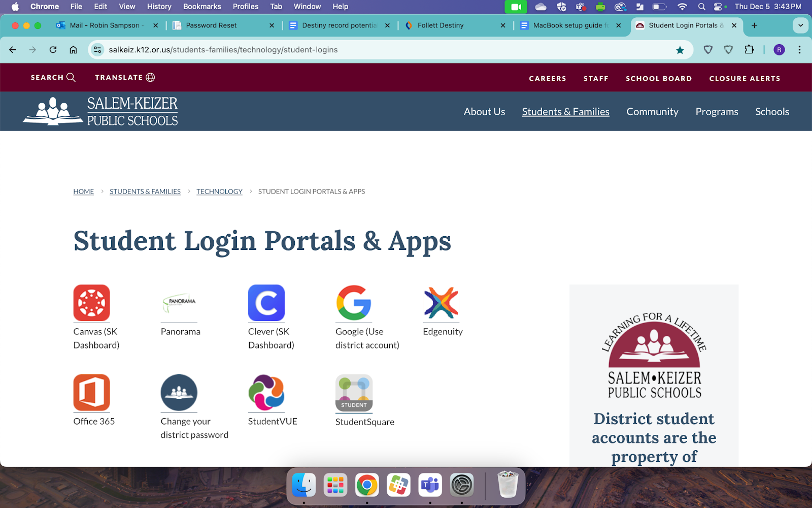Click the STUDENTS & FAMILIES breadcrumb link
Image resolution: width=812 pixels, height=508 pixels.
(x=145, y=192)
